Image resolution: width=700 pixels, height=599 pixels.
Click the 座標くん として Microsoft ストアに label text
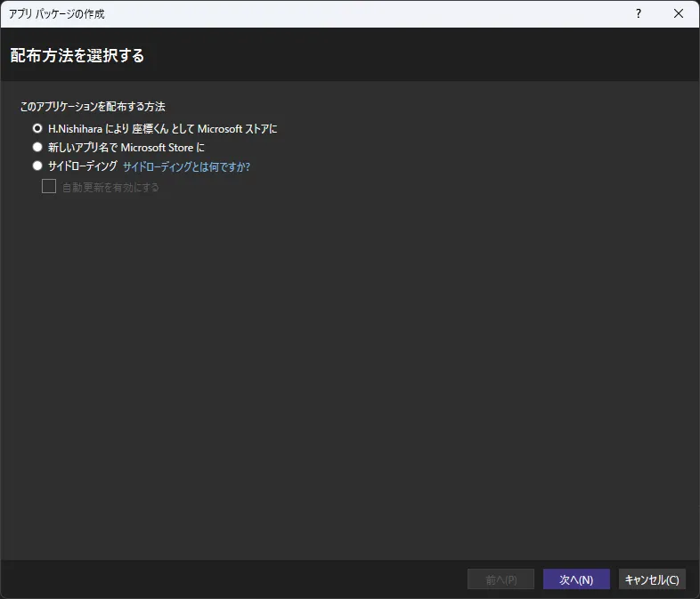pos(205,129)
